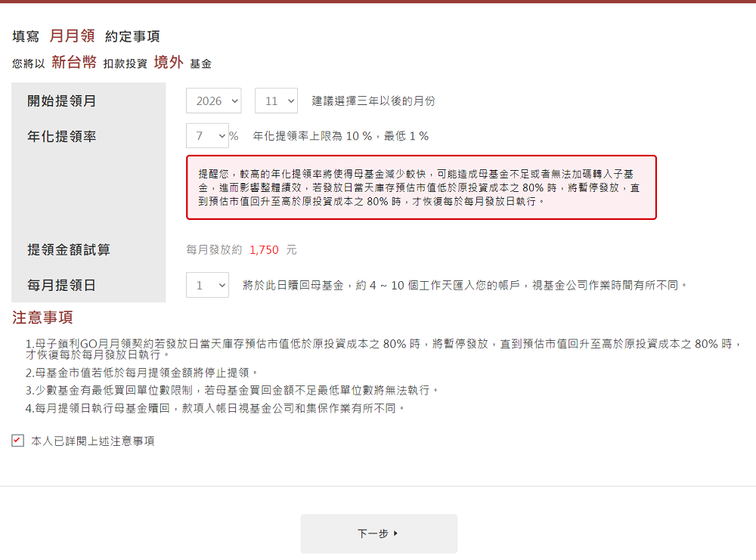Image resolution: width=756 pixels, height=560 pixels.
Task: Click the 建議選擇三年以後的月份 hint text
Action: pyautogui.click(x=373, y=101)
